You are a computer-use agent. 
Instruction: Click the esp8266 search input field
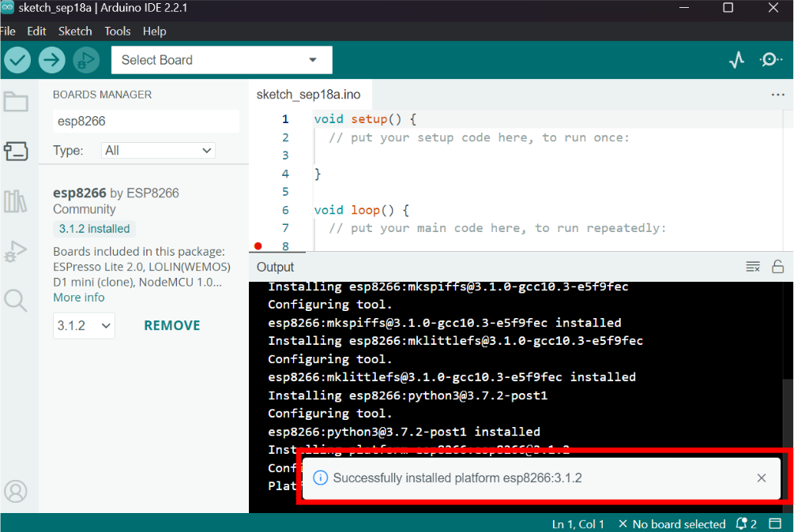(145, 122)
